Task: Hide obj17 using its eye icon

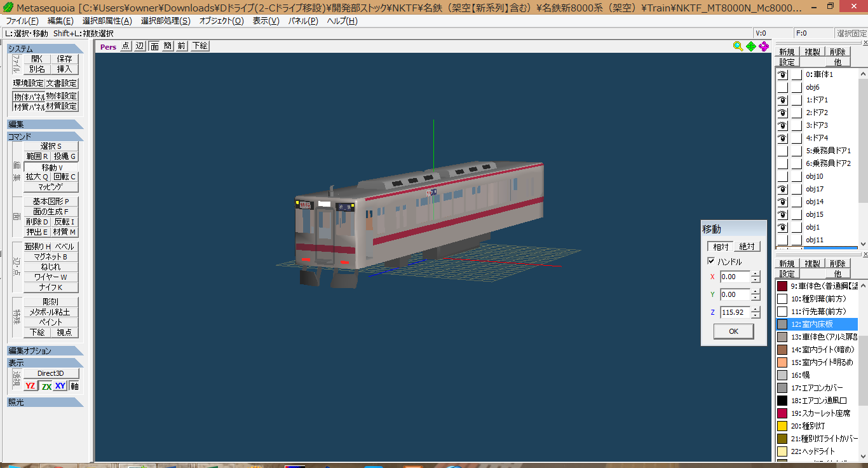Action: 783,189
